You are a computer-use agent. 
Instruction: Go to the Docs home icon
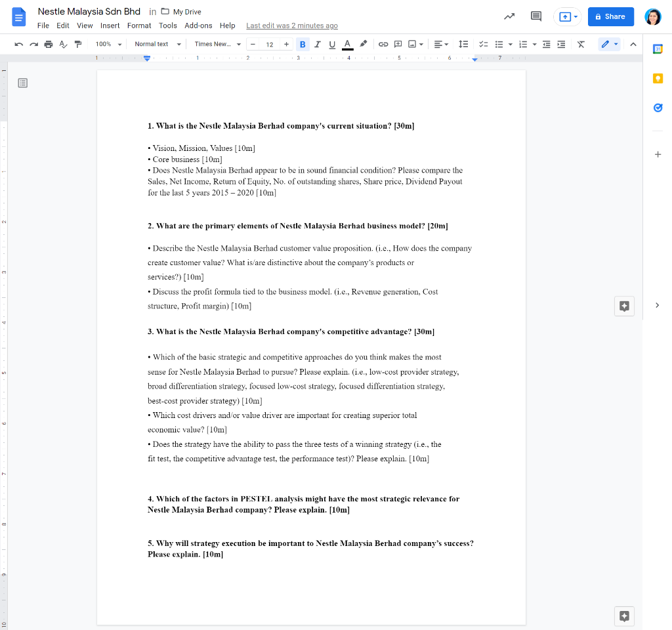coord(19,17)
